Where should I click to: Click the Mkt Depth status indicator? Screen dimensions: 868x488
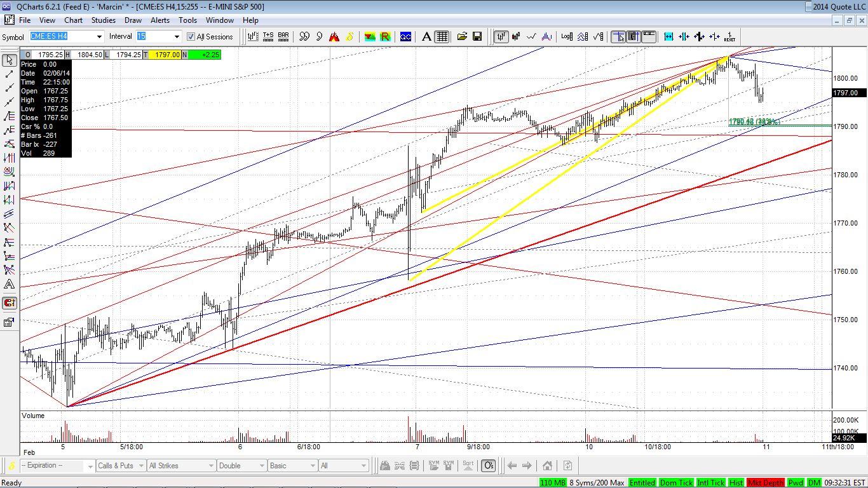tap(766, 483)
